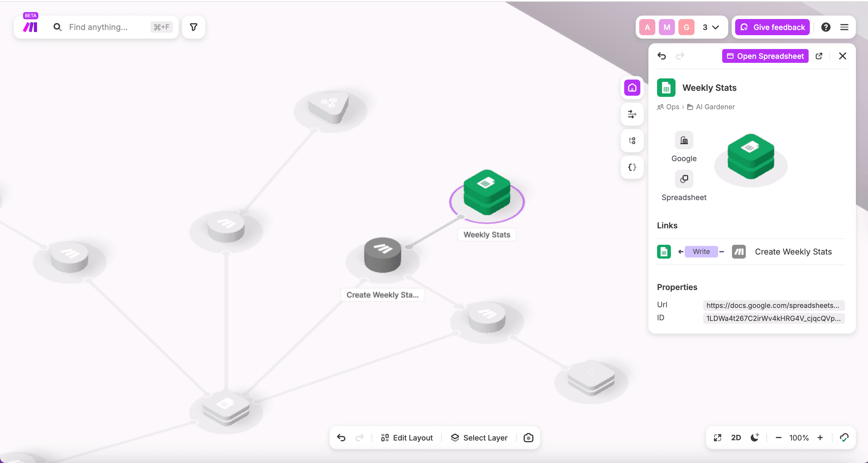
Task: Toggle Edit Layout mode
Action: [406, 437]
